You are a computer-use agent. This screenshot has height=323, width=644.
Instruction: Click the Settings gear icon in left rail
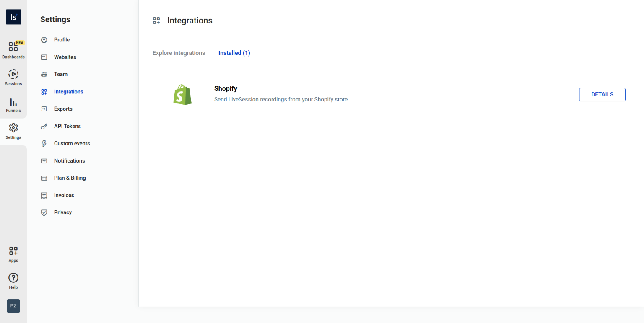point(13,128)
